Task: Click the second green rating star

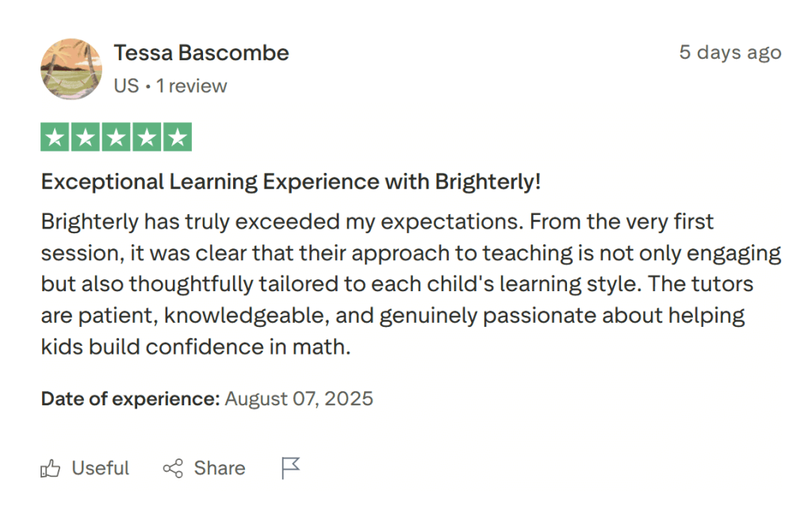Action: [85, 138]
